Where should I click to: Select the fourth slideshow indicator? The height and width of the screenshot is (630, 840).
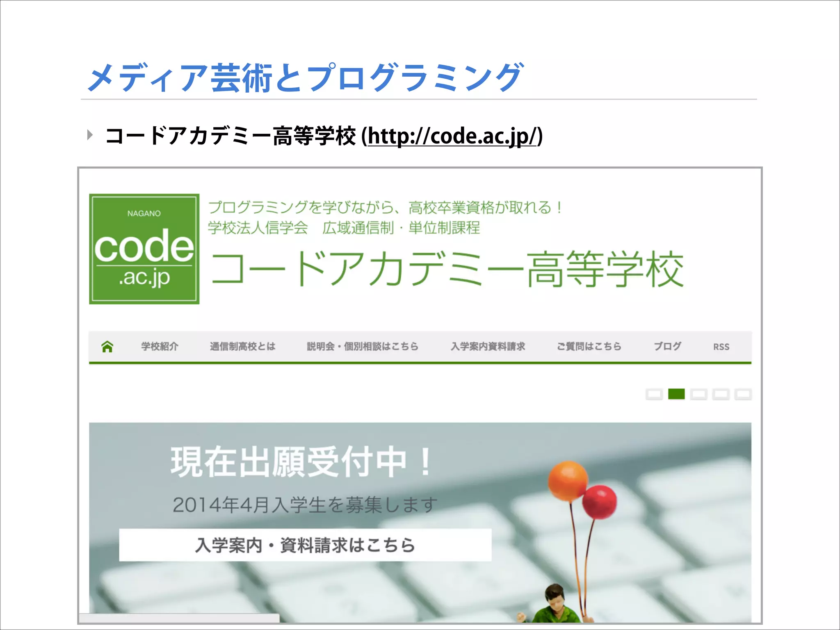click(x=721, y=394)
